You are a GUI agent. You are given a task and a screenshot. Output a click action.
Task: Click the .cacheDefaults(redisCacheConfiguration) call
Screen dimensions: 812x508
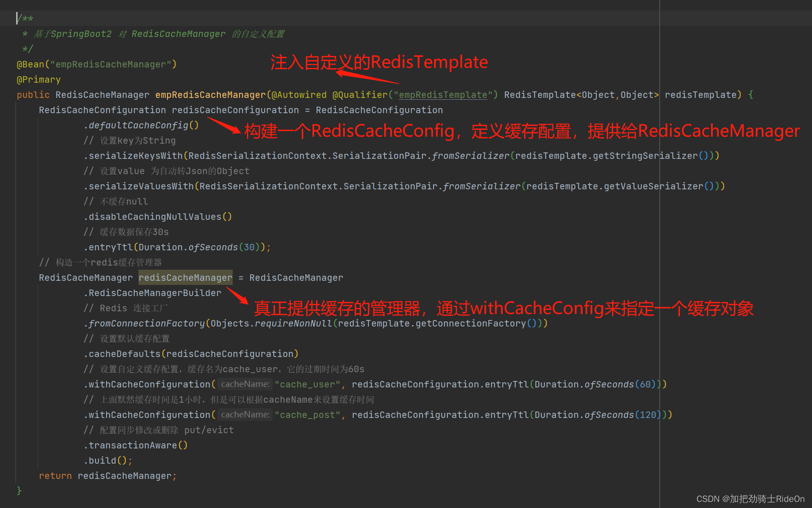click(x=191, y=354)
